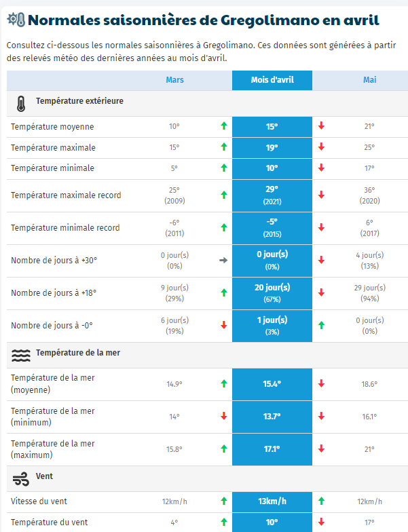Click the red down arrow before Mai's 21° moyenne
408x532 pixels.
(x=321, y=126)
